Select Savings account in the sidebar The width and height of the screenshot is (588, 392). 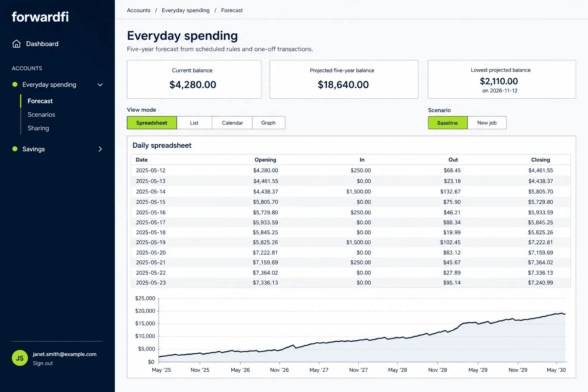click(x=34, y=149)
